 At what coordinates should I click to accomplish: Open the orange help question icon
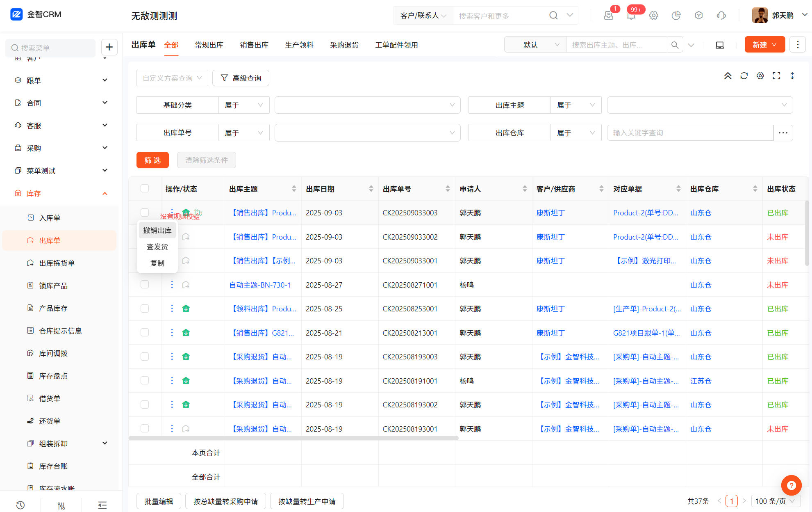point(791,485)
